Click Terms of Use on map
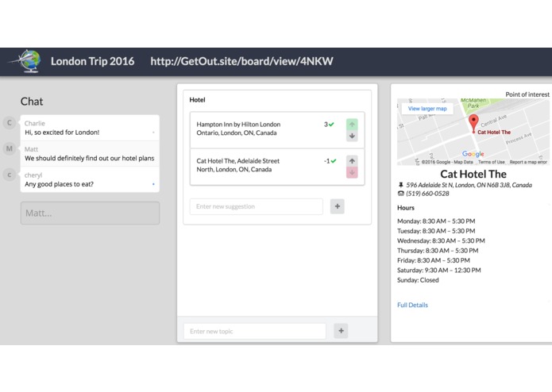 click(491, 162)
